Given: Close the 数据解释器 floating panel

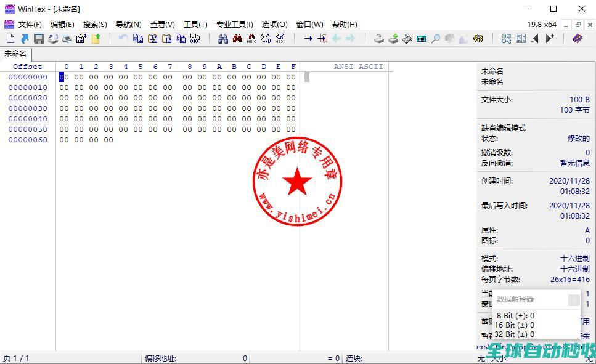Looking at the screenshot, I should [x=574, y=300].
